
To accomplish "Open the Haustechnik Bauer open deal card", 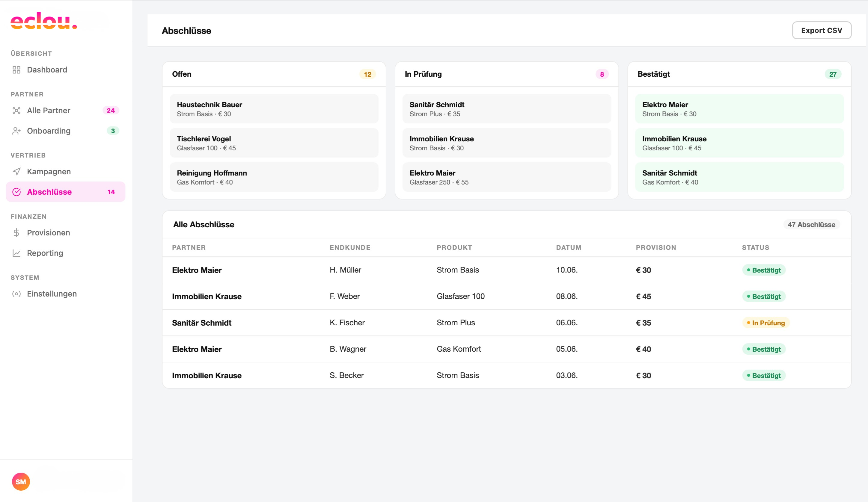I will point(274,109).
